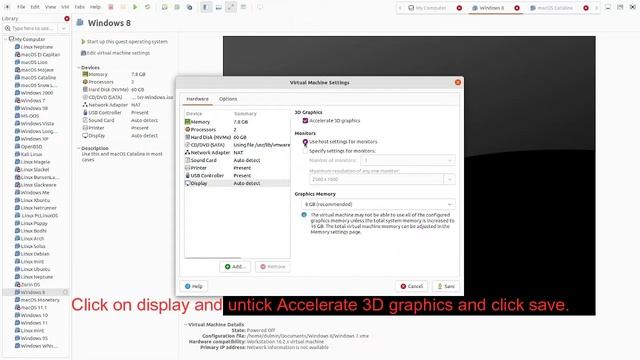Select Use host settings for monitors
This screenshot has width=640, height=360.
(x=305, y=142)
